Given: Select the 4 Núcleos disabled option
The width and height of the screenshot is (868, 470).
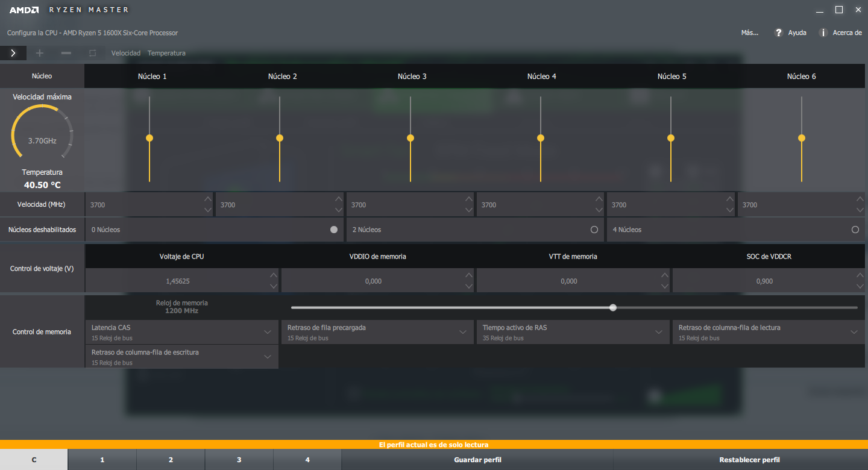Looking at the screenshot, I should [x=855, y=230].
